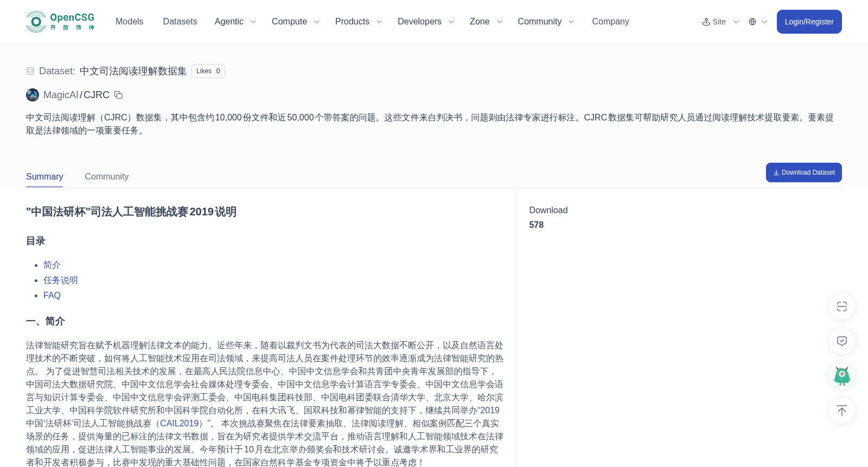Viewport: 868px width, 467px height.
Task: Go to Datasets page
Action: click(x=180, y=22)
